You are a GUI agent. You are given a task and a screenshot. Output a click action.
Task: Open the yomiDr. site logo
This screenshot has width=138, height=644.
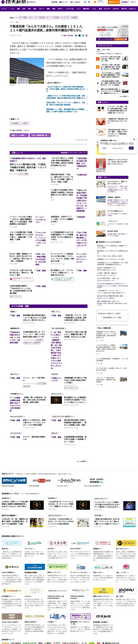tap(35, 543)
